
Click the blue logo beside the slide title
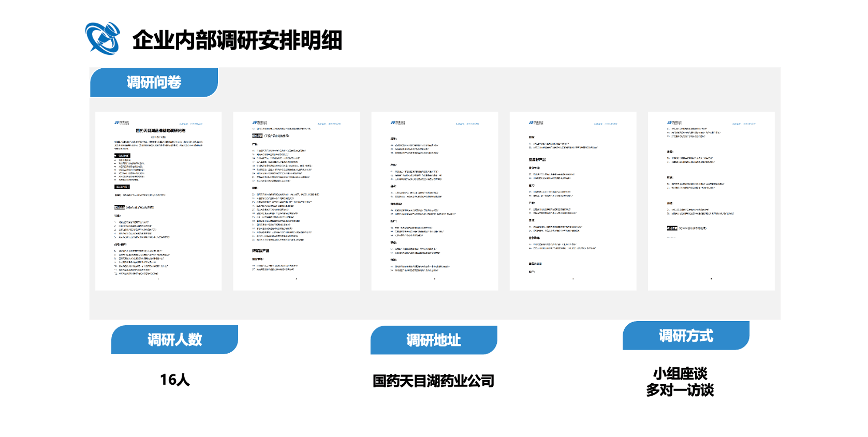(102, 38)
